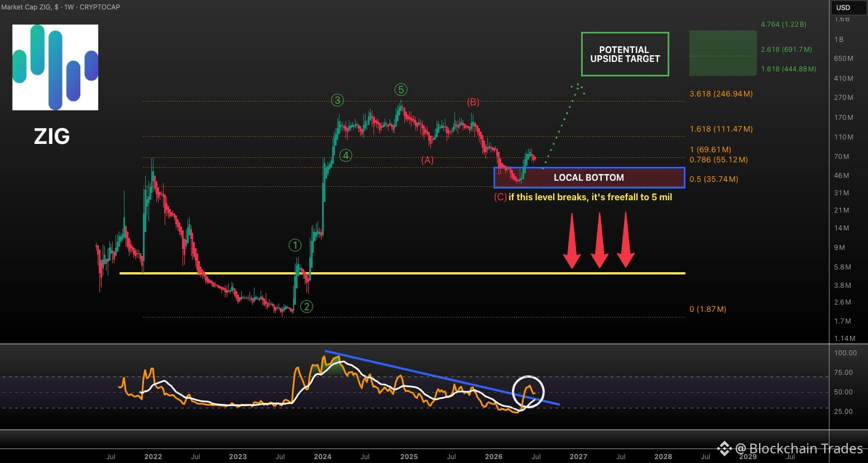The image size is (868, 463).
Task: Select the POTENTIAL UPSIDE TARGET text box
Action: [x=625, y=54]
